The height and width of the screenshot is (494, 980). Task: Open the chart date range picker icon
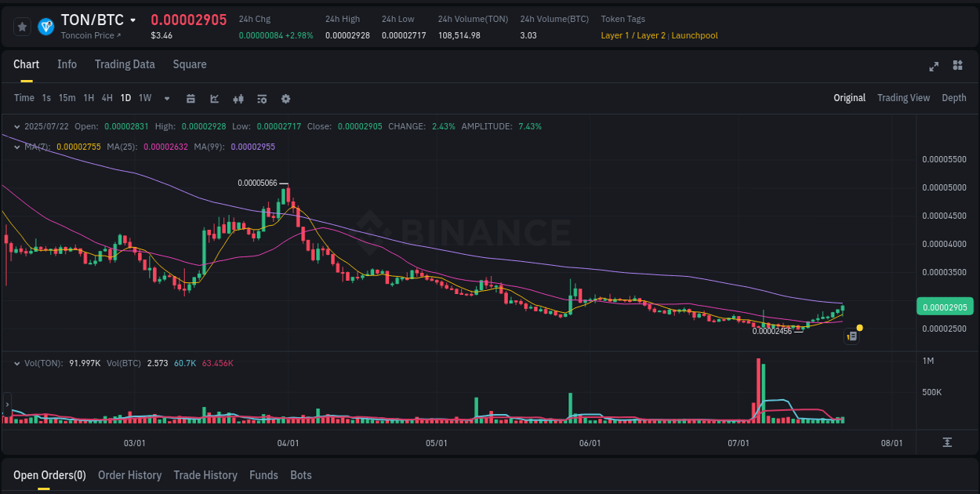click(x=191, y=98)
